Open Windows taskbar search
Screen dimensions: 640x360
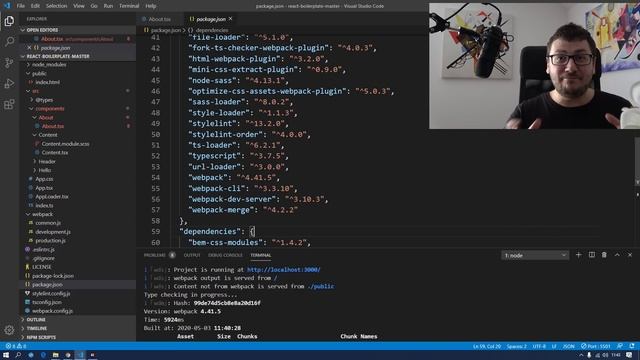coord(18,355)
